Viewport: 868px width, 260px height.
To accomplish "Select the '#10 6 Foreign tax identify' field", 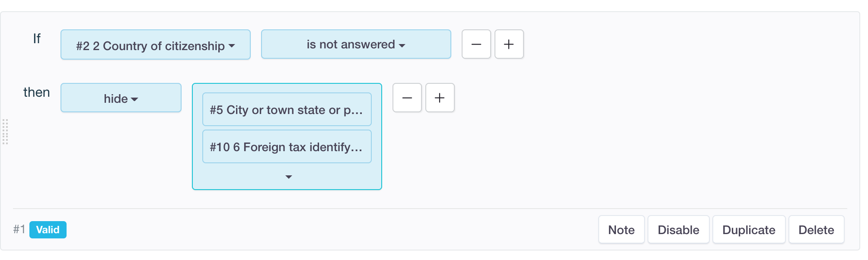I will tap(287, 147).
